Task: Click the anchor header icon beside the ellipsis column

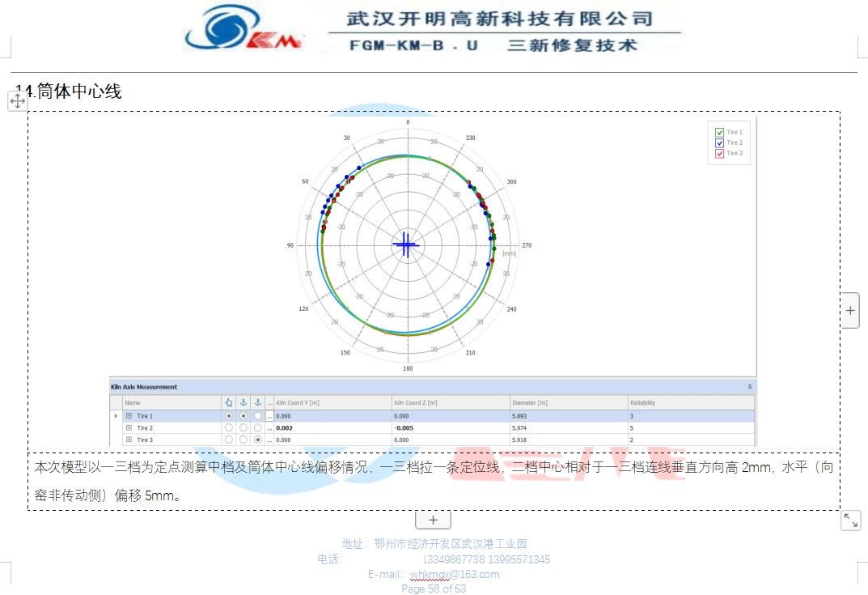Action: (x=257, y=402)
